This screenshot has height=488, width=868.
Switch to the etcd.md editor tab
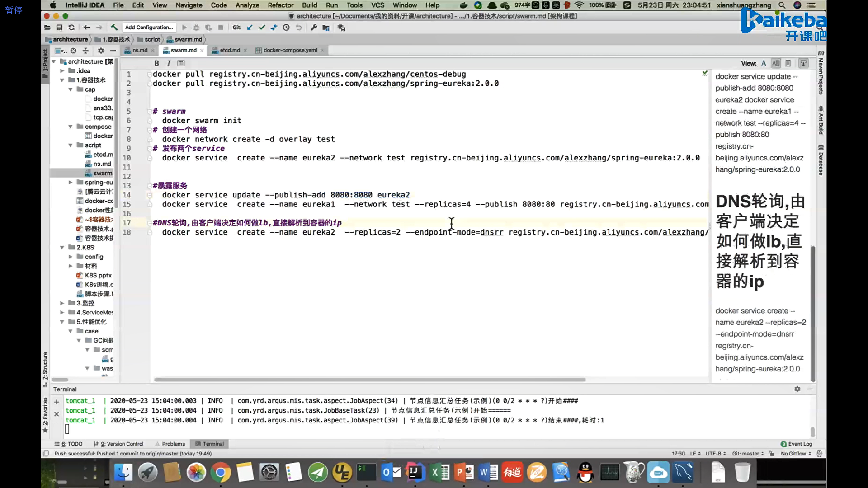tap(230, 50)
